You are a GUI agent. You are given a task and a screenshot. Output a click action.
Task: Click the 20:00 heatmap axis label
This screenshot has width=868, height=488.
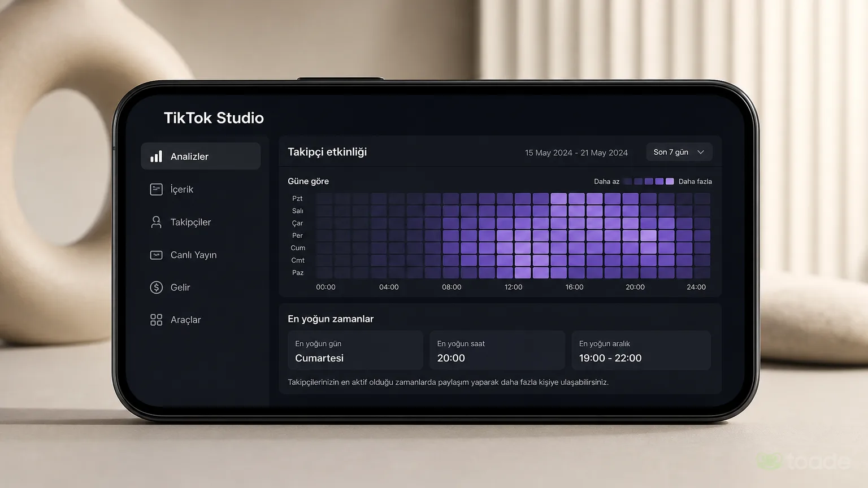coord(635,287)
